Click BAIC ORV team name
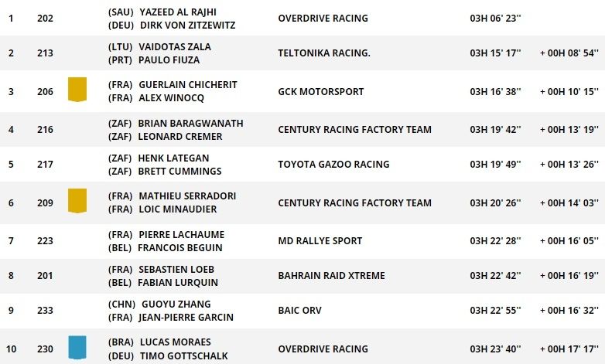This screenshot has height=364, width=605. click(299, 310)
